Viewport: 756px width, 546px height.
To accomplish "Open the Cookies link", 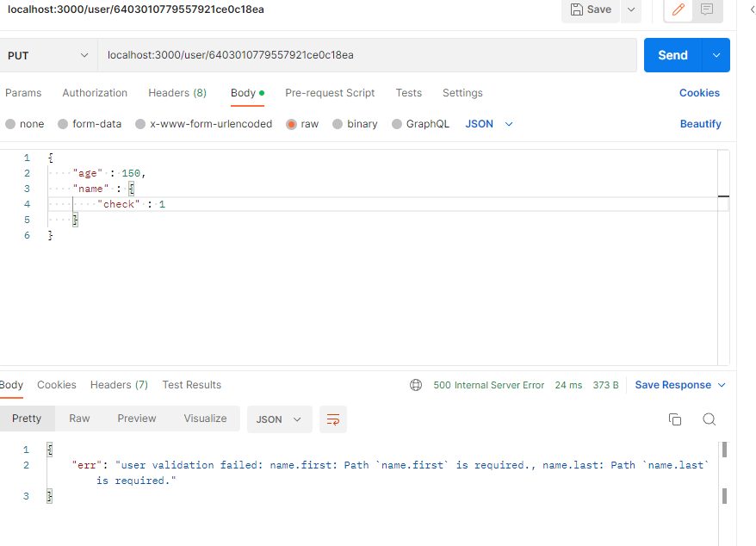I will point(699,93).
